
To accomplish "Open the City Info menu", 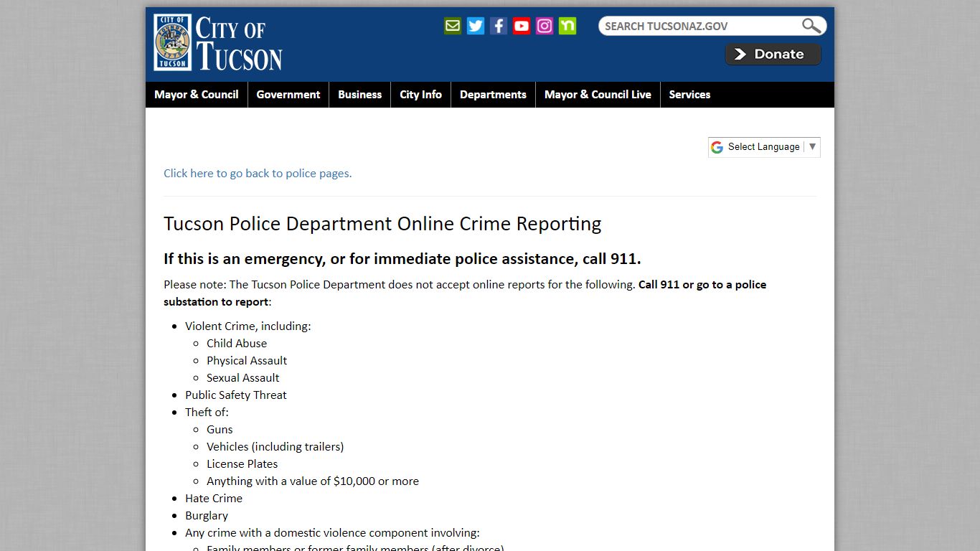I will click(421, 95).
